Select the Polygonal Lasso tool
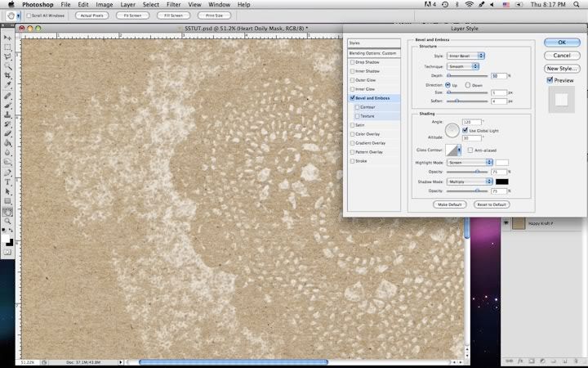 pyautogui.click(x=7, y=56)
